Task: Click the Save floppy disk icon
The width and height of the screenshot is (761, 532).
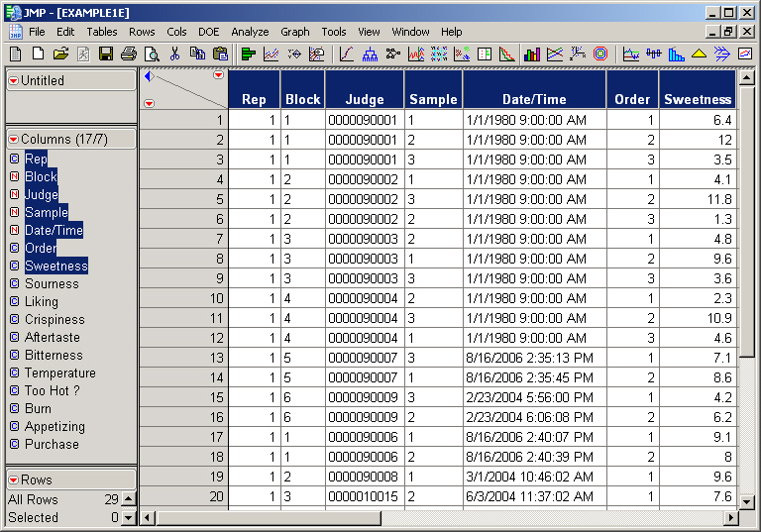Action: point(105,53)
